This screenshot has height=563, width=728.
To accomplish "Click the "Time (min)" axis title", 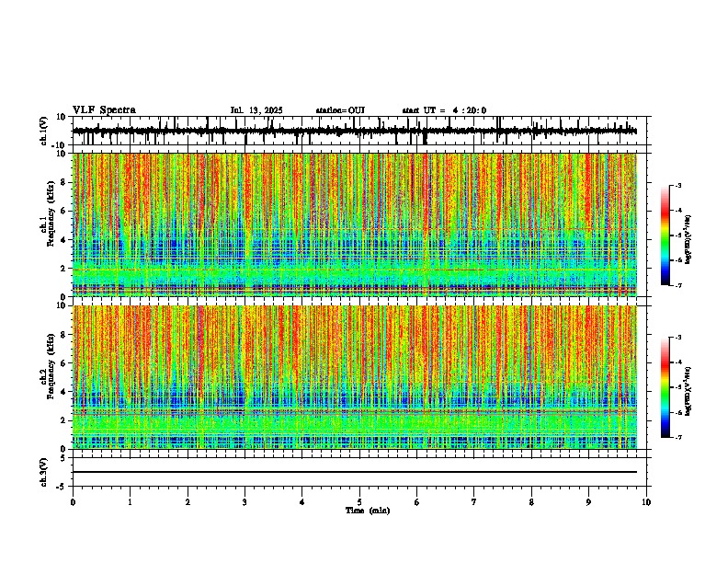I will [368, 511].
